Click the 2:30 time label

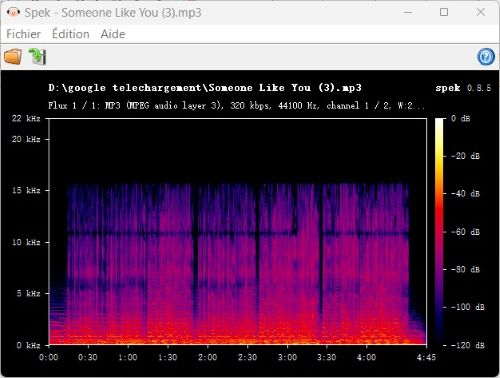247,357
